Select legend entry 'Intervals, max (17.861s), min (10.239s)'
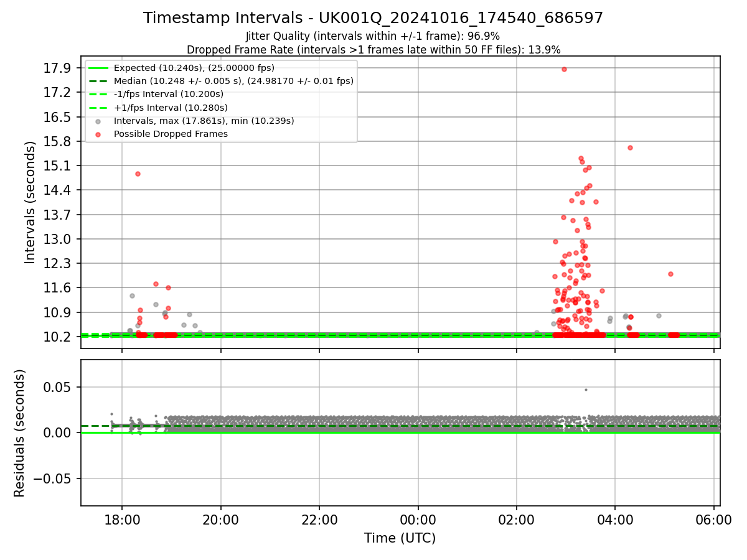Screen dimensions: 747x560 [204, 121]
